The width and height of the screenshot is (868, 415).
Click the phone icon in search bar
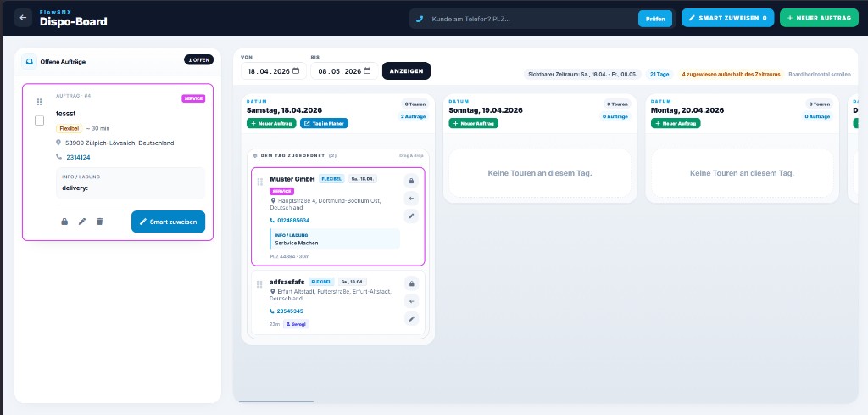pos(420,19)
